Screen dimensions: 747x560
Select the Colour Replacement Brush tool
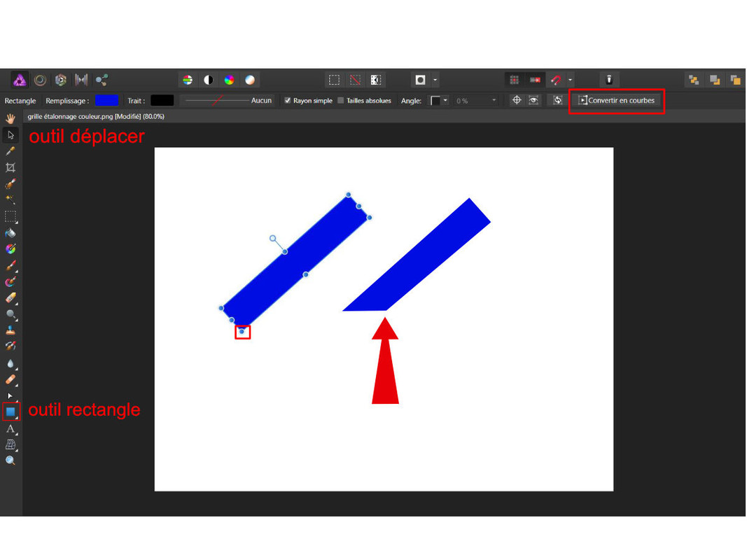(x=11, y=282)
